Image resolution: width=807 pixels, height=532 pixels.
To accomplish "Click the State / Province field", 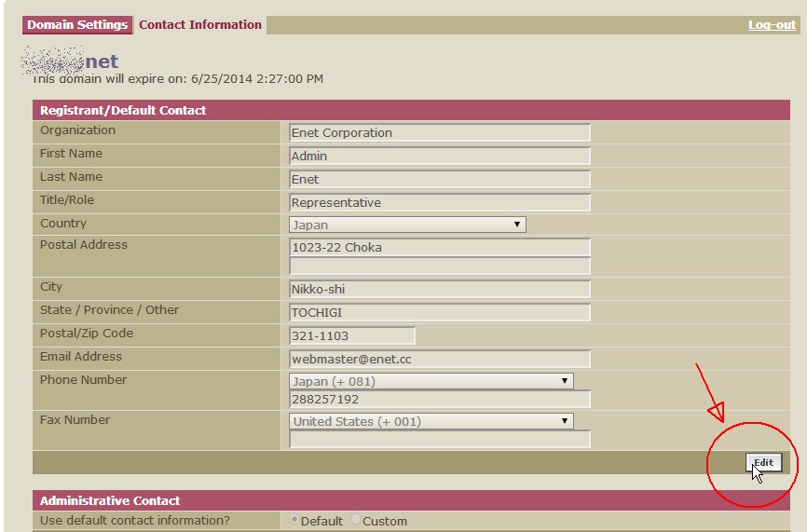I will [x=440, y=313].
